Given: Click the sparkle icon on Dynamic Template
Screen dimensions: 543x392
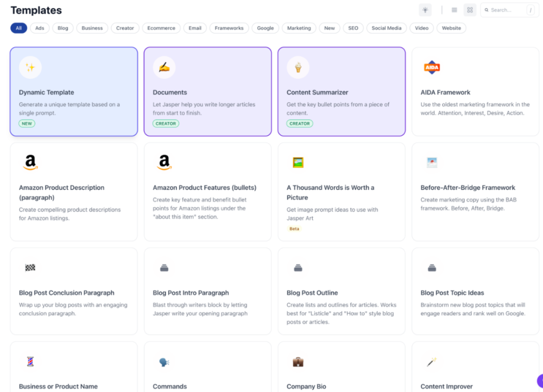Looking at the screenshot, I should [30, 67].
